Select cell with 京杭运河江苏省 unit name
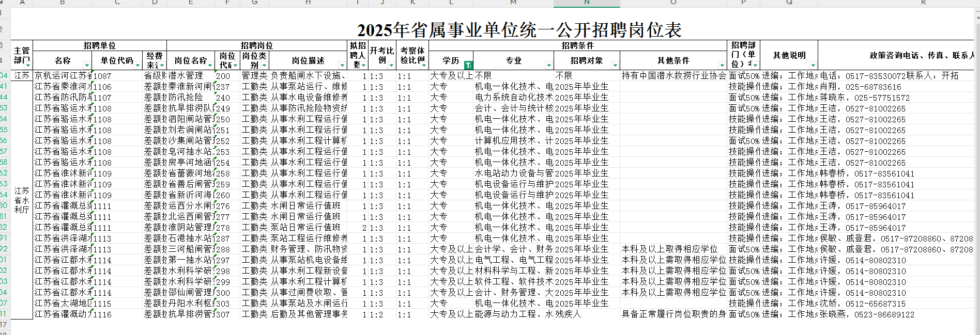 [63, 76]
